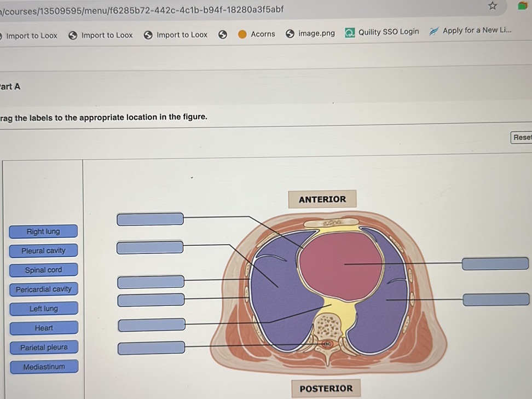Open the Apply for a New Li... bookmark
The width and height of the screenshot is (532, 399).
pyautogui.click(x=471, y=31)
